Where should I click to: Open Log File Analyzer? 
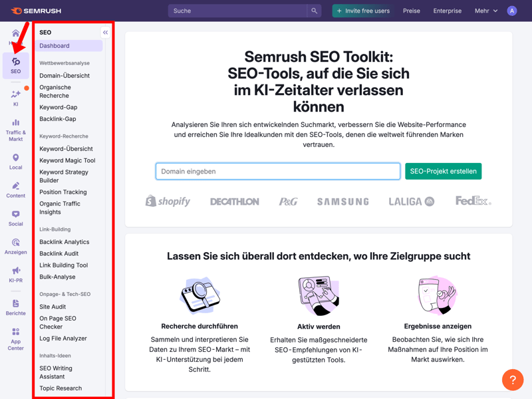63,338
